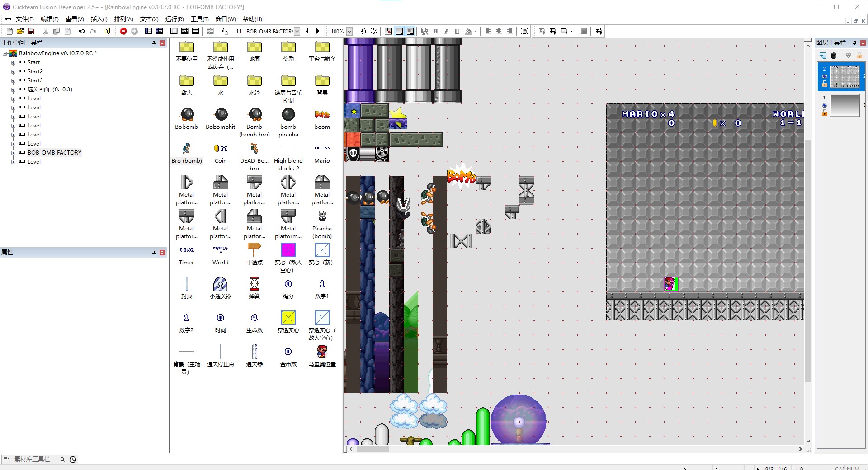Select the BOB-OMB FACTORY frame

54,153
